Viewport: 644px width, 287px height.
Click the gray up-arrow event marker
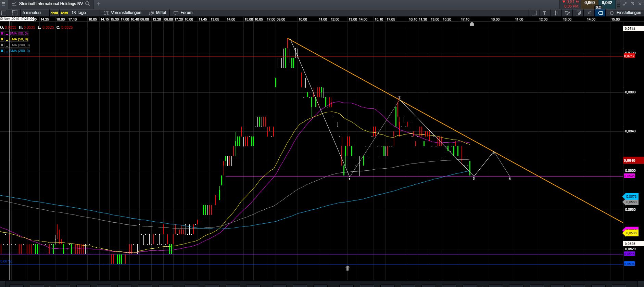[348, 268]
